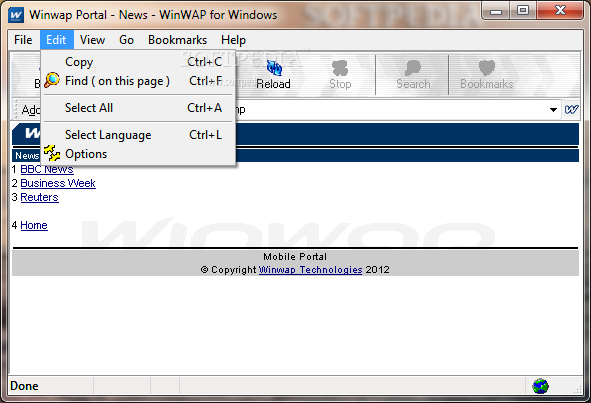591x403 pixels.
Task: Open the File menu
Action: 23,40
